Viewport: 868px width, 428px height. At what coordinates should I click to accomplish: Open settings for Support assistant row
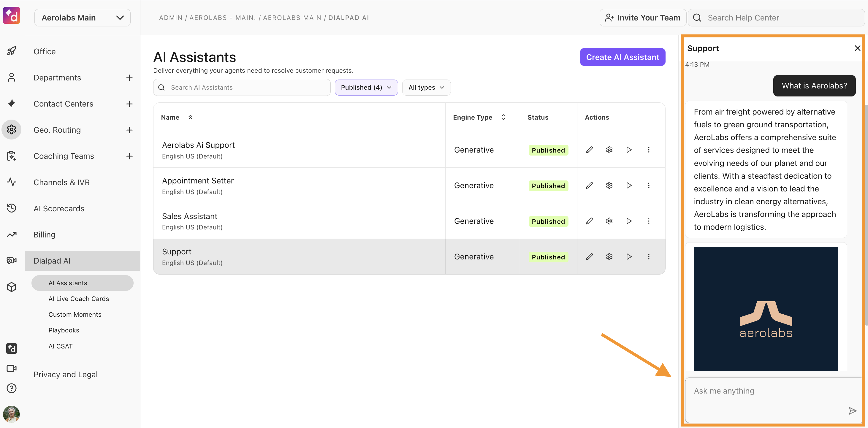(609, 257)
